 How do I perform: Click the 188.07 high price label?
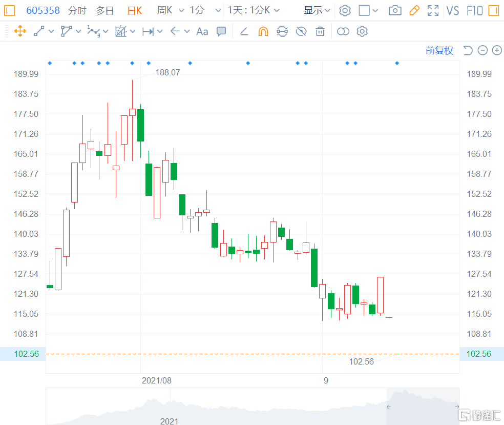(168, 73)
